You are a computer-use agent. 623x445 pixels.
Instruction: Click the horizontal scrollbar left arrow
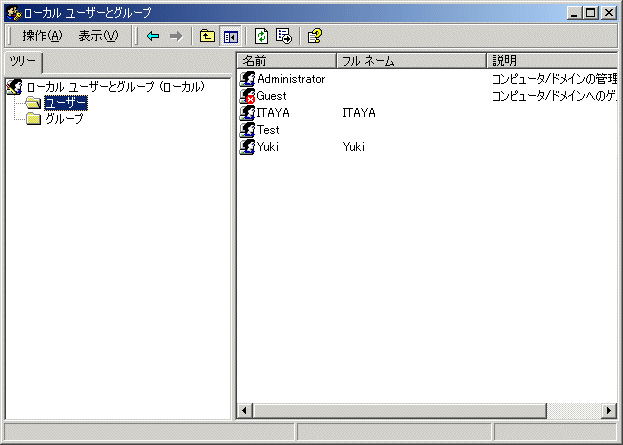245,410
